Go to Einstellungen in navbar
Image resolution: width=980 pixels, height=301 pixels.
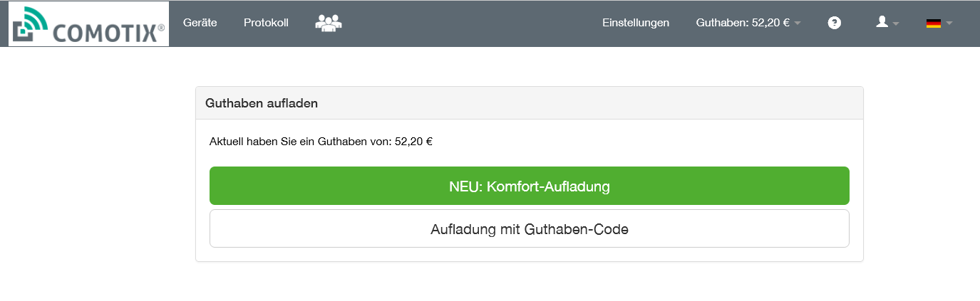click(636, 23)
